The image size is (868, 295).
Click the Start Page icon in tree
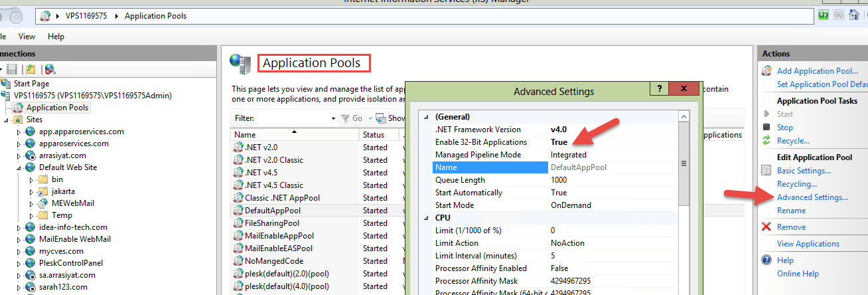(x=6, y=84)
